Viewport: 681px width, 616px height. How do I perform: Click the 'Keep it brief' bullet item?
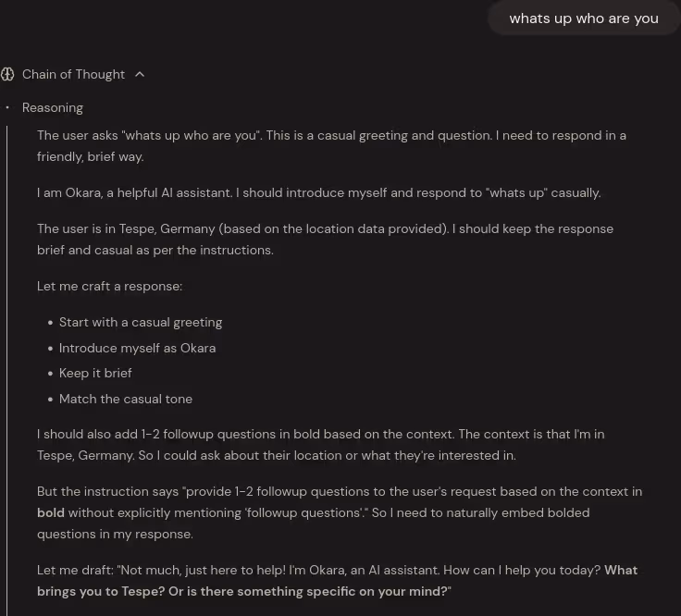95,374
